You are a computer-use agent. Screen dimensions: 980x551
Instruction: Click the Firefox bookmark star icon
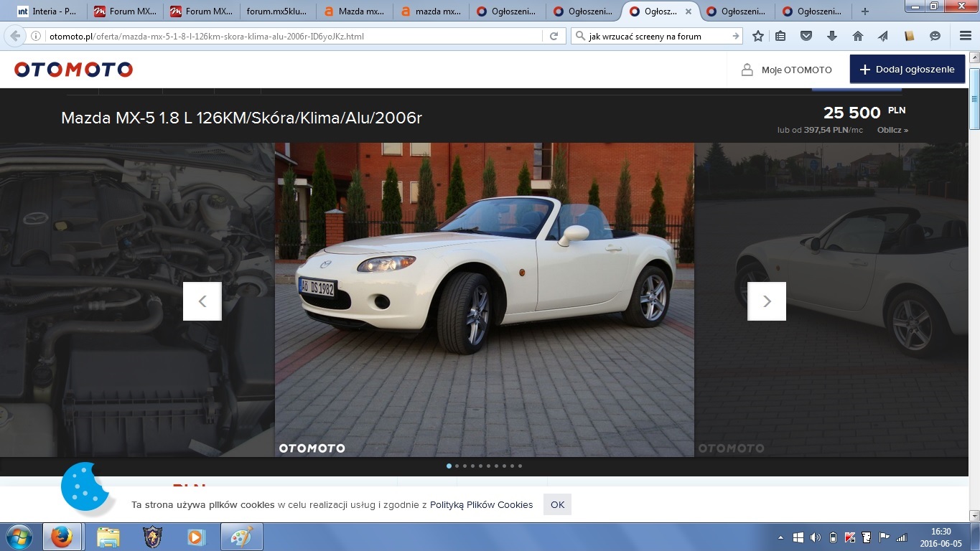[758, 36]
